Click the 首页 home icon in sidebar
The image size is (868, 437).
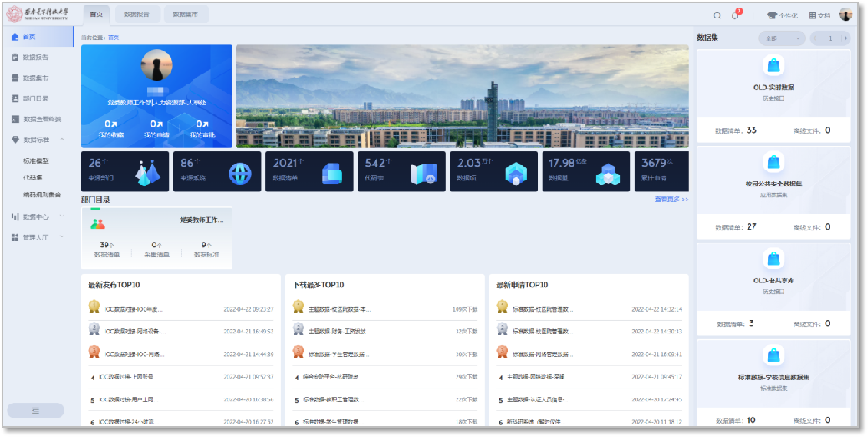tap(15, 37)
